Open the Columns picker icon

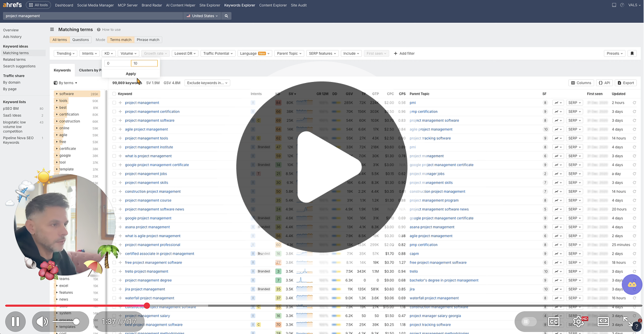[573, 82]
